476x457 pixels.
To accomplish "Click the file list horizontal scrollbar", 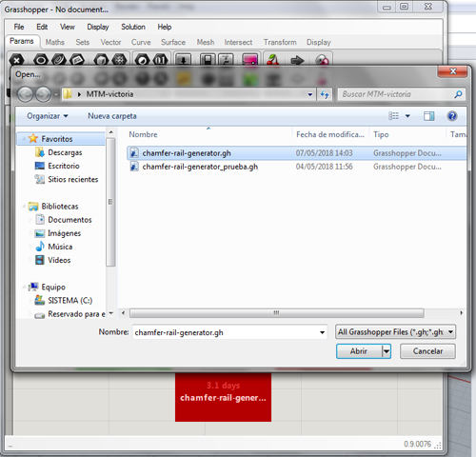I will (276, 313).
